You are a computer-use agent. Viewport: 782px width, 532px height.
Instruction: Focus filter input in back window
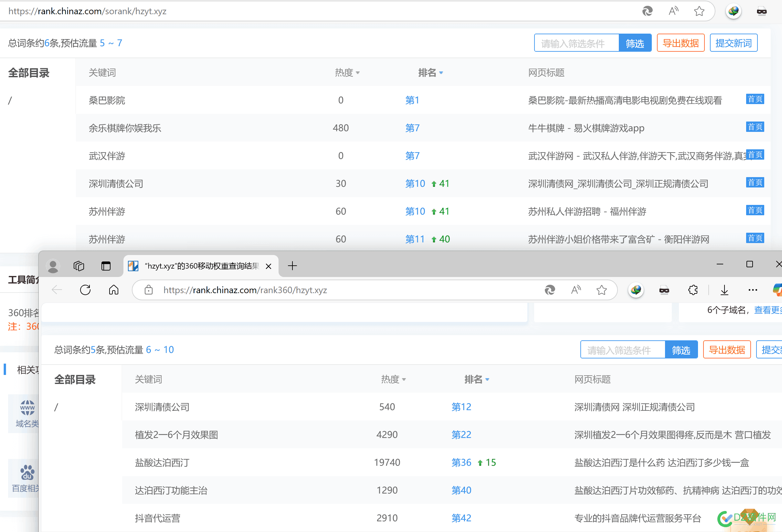(577, 43)
